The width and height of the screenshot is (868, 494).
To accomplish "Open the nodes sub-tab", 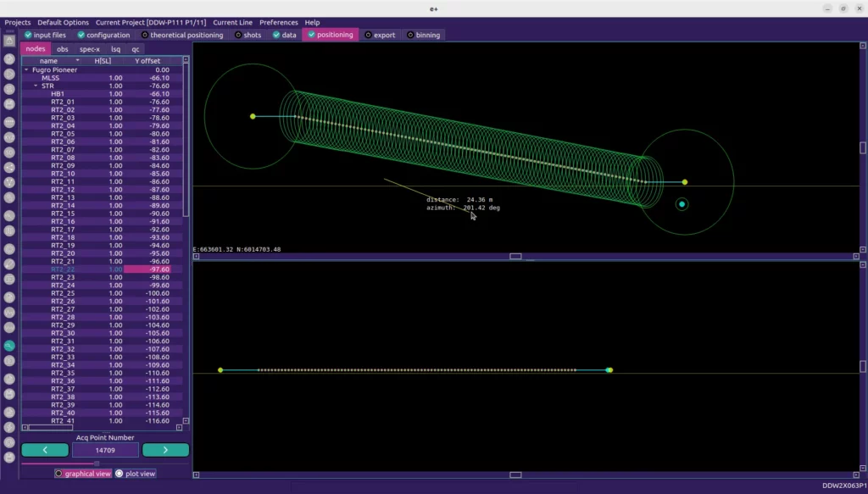I will tap(36, 48).
